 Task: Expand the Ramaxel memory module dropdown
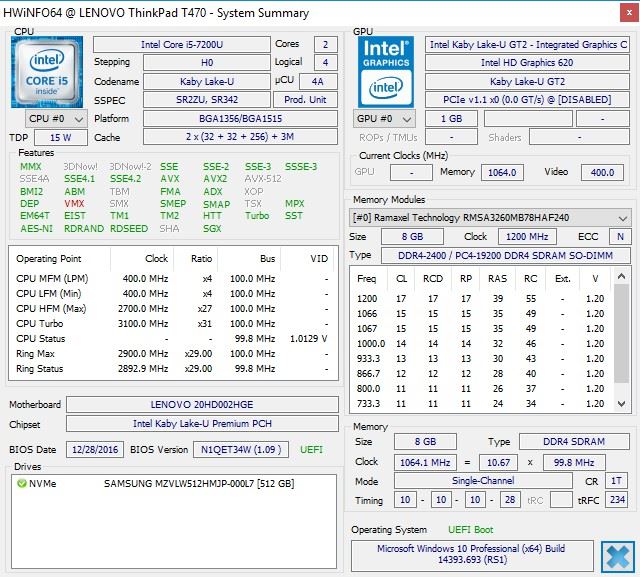(x=490, y=217)
